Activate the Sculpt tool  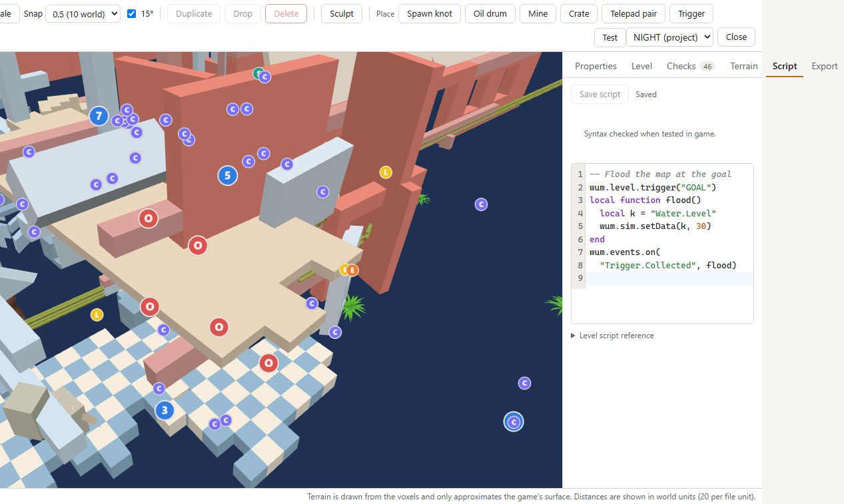pyautogui.click(x=342, y=13)
